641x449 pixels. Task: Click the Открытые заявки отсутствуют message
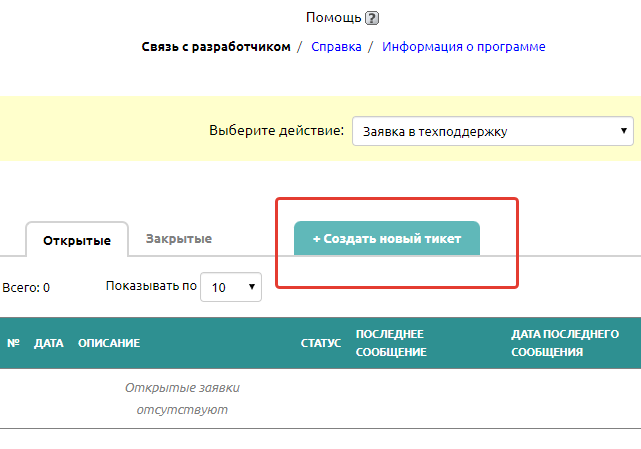(176, 398)
